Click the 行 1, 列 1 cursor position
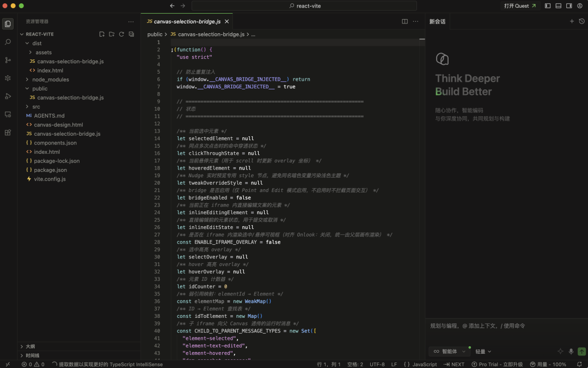 328,364
